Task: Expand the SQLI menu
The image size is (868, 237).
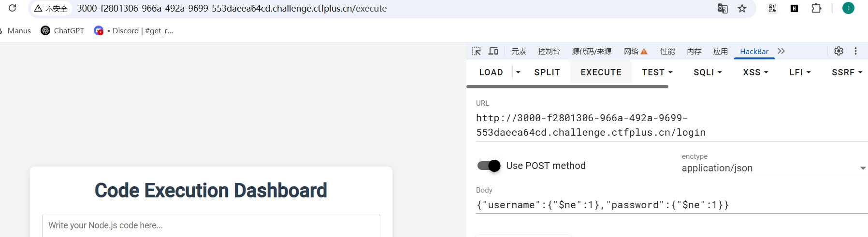Action: click(x=708, y=72)
